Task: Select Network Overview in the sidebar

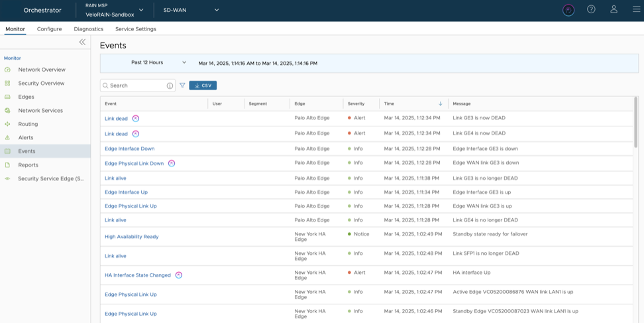Action: click(41, 70)
